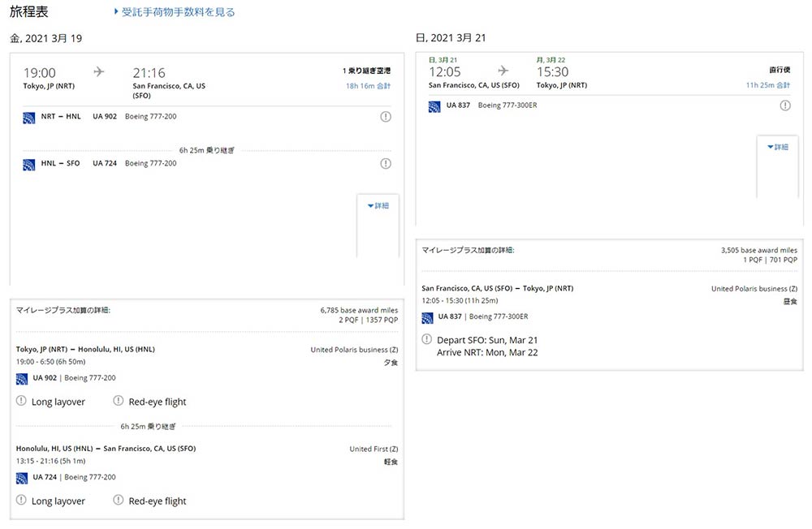Collapse 詳細 details for the Mar 21 flight

[778, 147]
